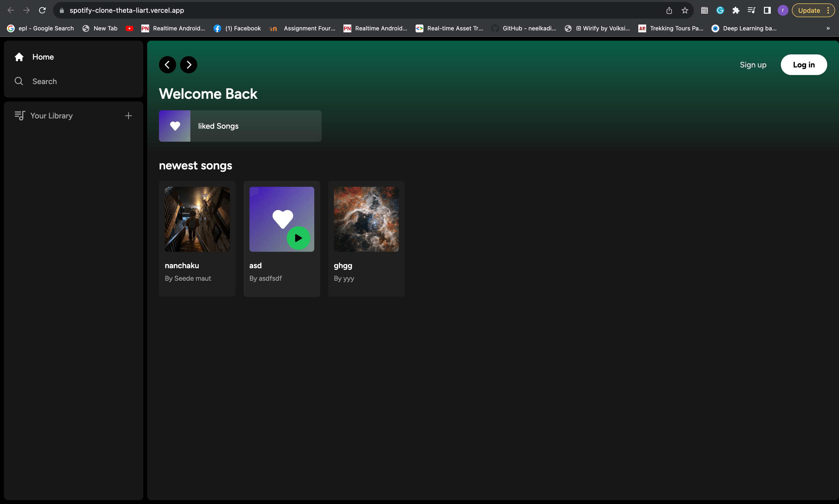The width and height of the screenshot is (839, 504).
Task: Select Your Library label
Action: (51, 116)
